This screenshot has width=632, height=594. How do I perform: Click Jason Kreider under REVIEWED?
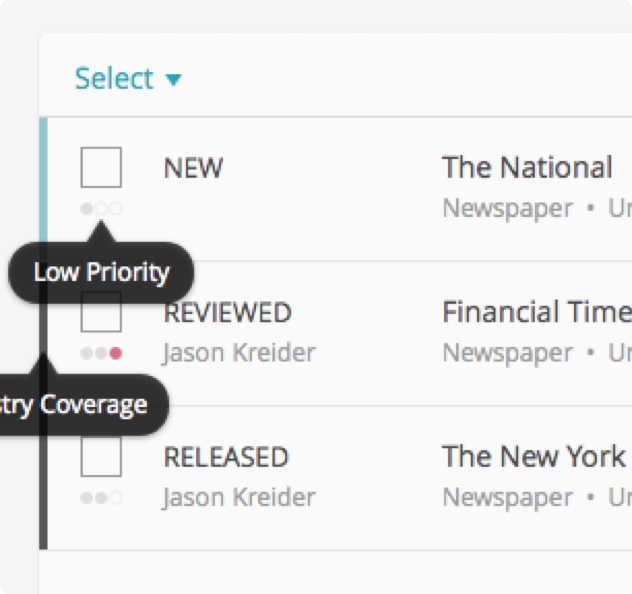239,353
